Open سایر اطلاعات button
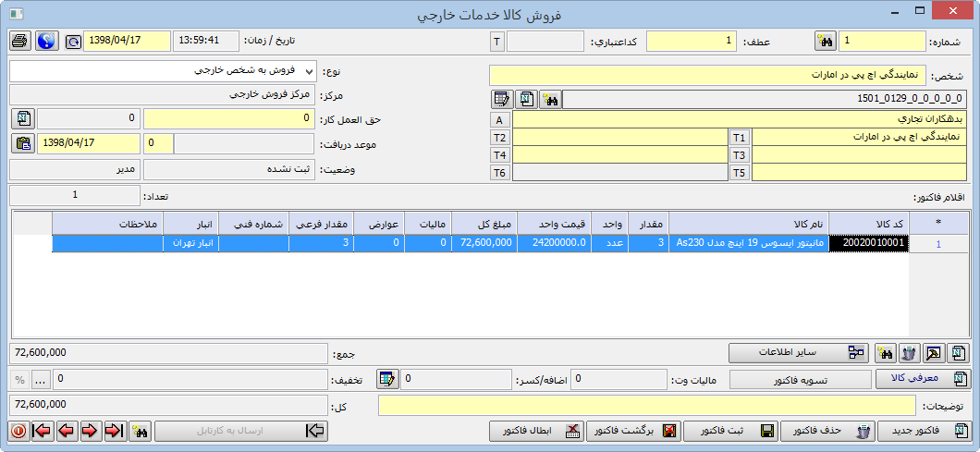The image size is (980, 452). (798, 353)
